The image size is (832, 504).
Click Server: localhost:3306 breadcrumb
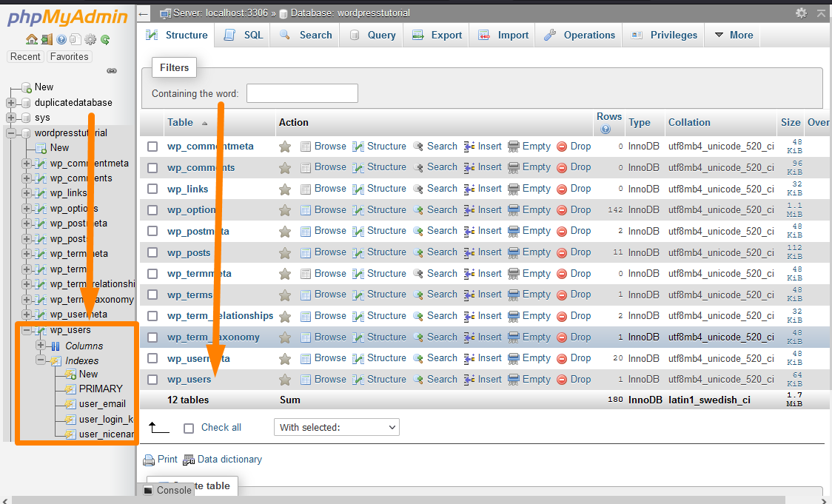[220, 13]
